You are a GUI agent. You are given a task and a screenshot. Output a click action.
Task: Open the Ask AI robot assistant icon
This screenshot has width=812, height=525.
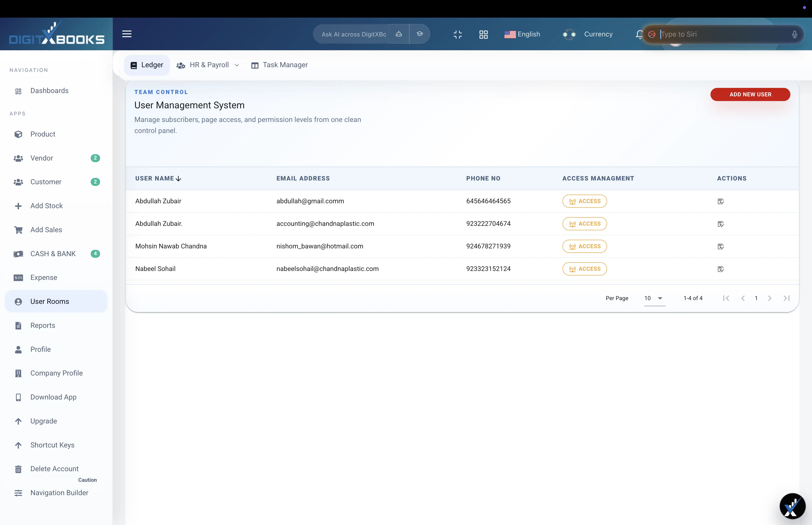(399, 34)
